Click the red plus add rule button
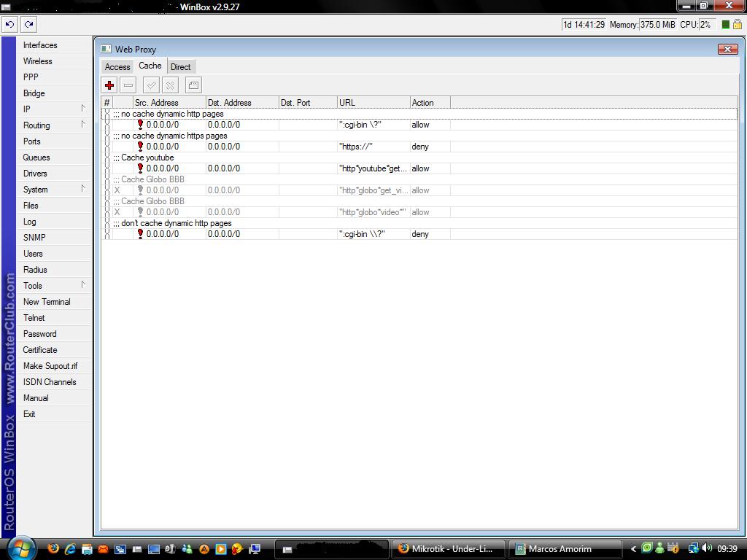Screen dimensions: 747x560 pos(109,85)
